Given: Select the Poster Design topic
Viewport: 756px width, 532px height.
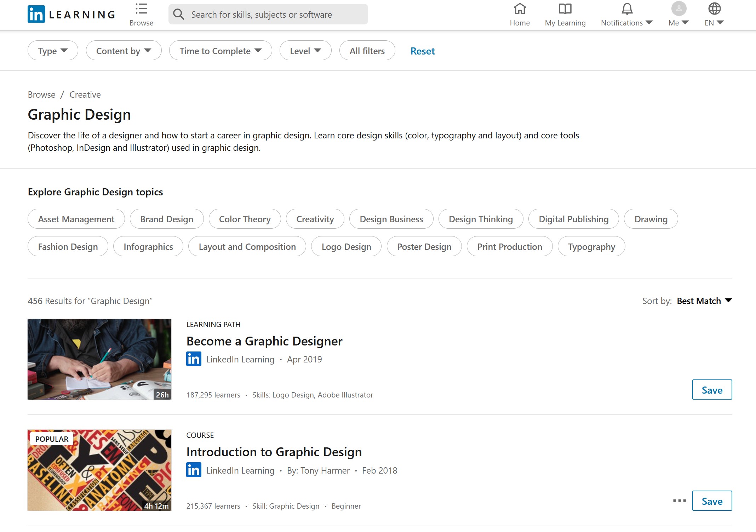Looking at the screenshot, I should (x=424, y=247).
